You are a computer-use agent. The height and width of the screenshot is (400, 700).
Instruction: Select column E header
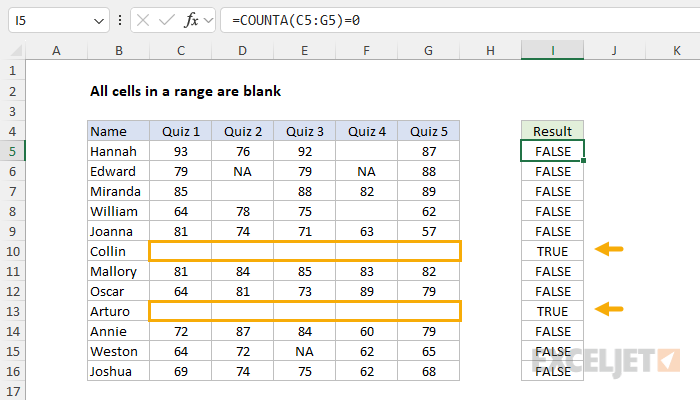[304, 50]
